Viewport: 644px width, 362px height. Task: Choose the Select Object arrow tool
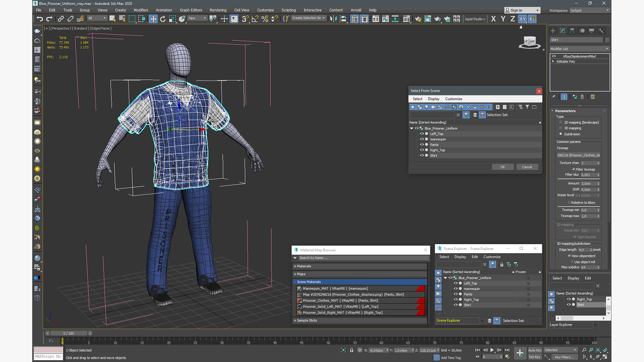pos(112,19)
